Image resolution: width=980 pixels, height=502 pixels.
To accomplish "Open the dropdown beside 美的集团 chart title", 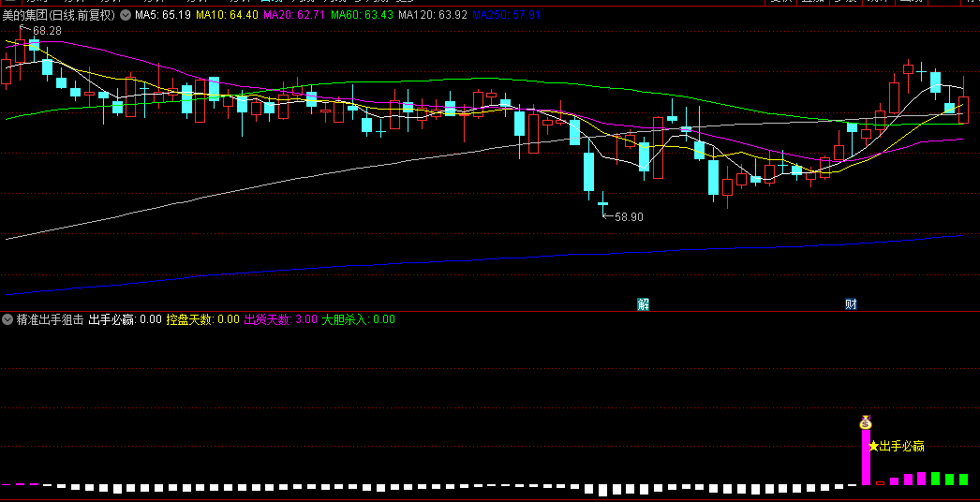I will tap(125, 15).
